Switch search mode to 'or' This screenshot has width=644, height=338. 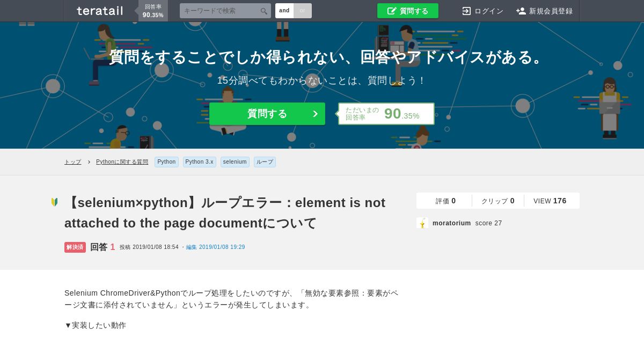click(x=303, y=11)
